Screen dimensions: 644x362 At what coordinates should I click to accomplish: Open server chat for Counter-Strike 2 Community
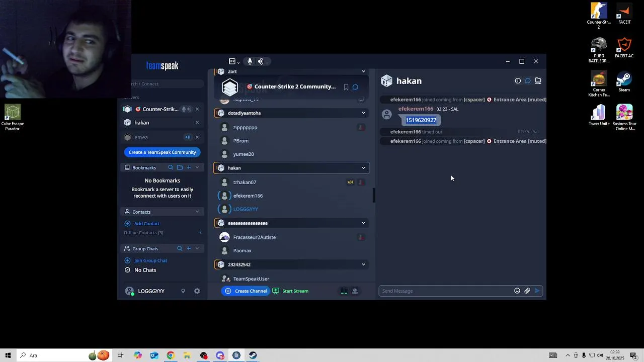[x=355, y=87]
